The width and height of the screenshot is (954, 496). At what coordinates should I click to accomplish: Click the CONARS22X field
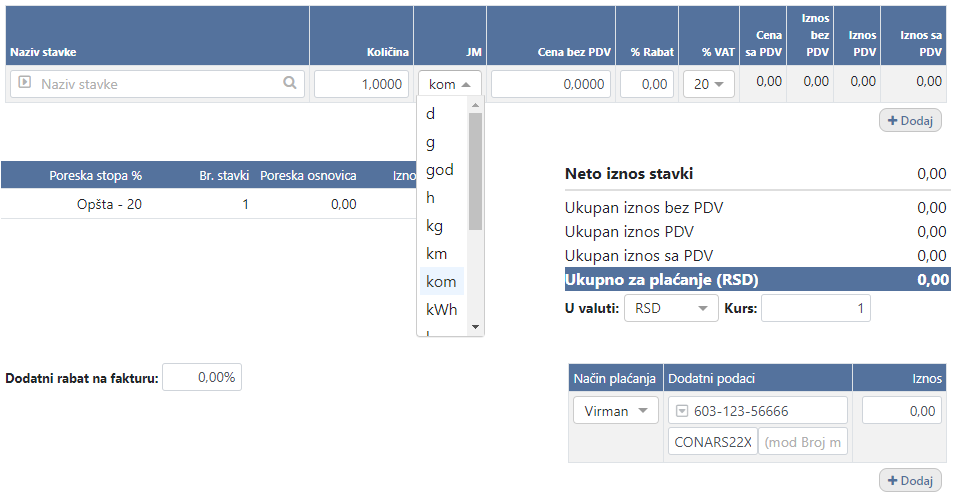click(712, 442)
